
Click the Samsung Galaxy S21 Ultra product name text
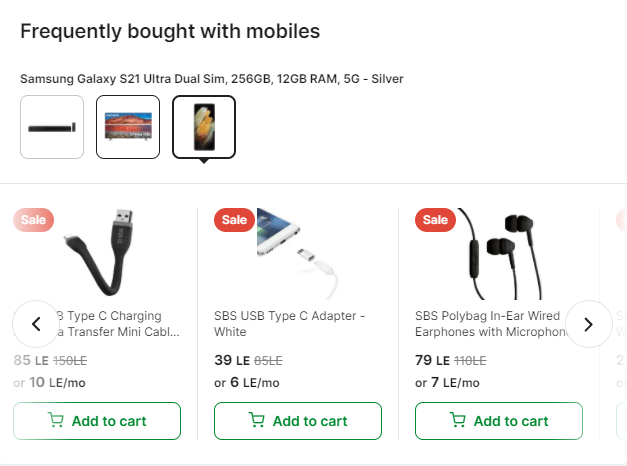212,78
